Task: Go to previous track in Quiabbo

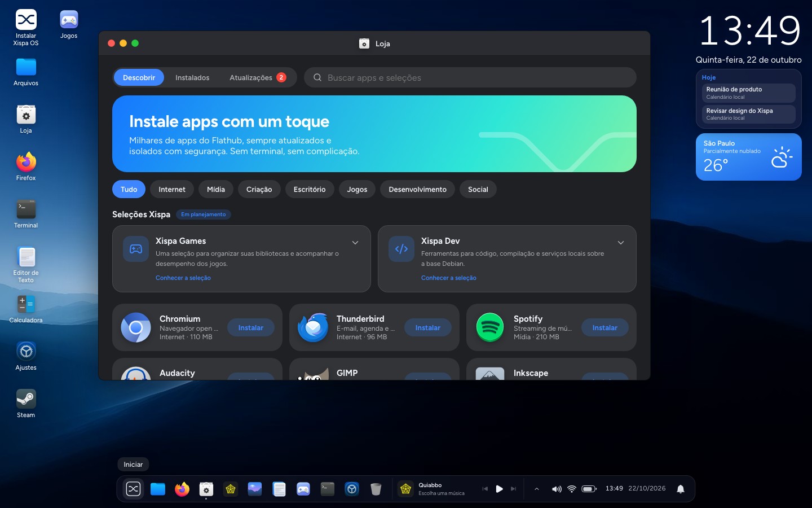Action: (485, 489)
